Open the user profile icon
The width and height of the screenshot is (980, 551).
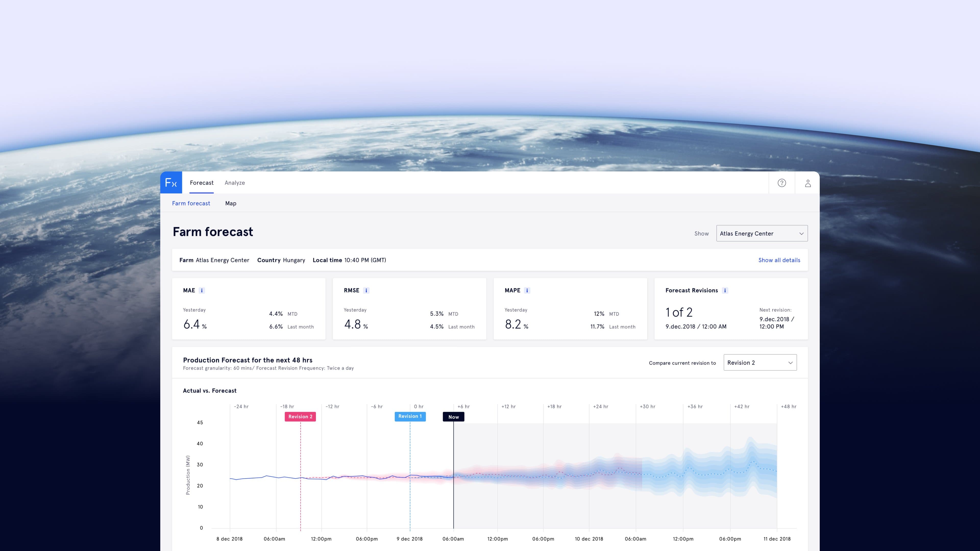(808, 183)
